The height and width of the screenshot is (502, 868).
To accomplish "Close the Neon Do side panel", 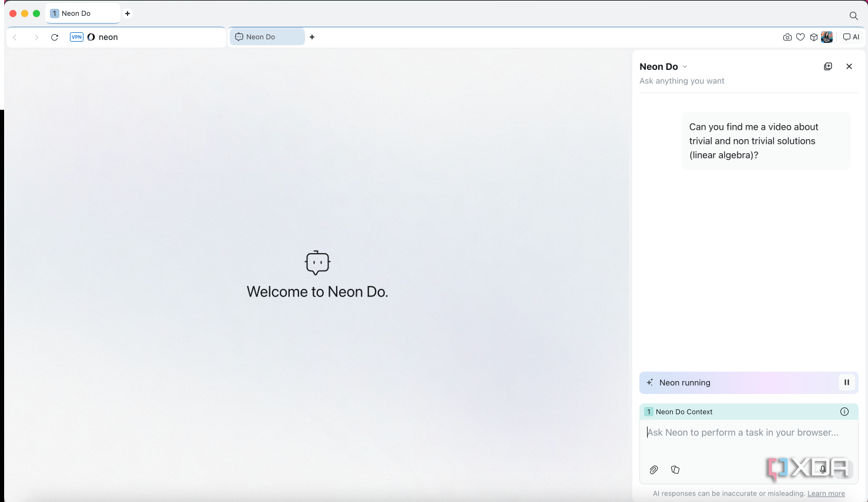I will pos(849,66).
